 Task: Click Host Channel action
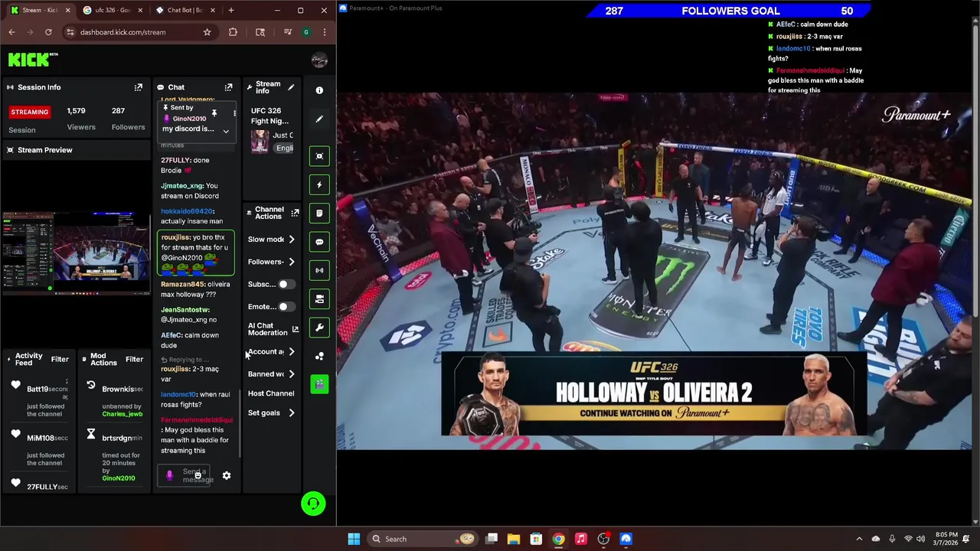point(271,393)
